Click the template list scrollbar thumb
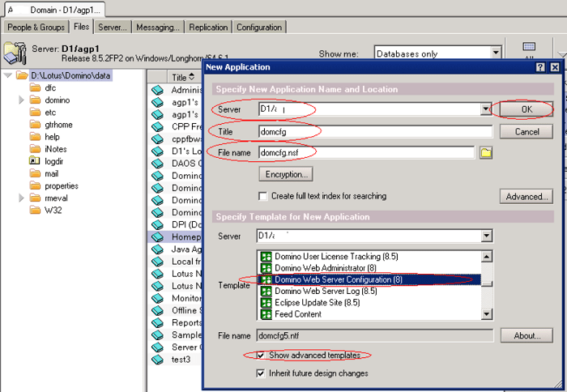Image resolution: width=567 pixels, height=392 pixels. click(x=487, y=283)
